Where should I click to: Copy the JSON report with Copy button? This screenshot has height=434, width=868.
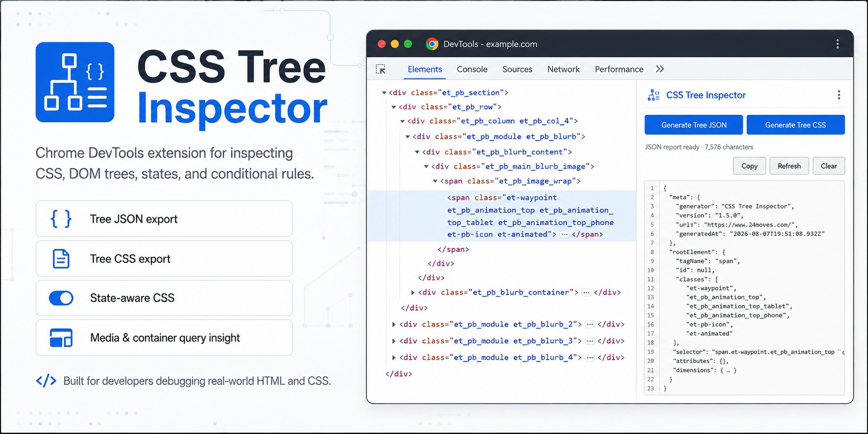pyautogui.click(x=750, y=166)
